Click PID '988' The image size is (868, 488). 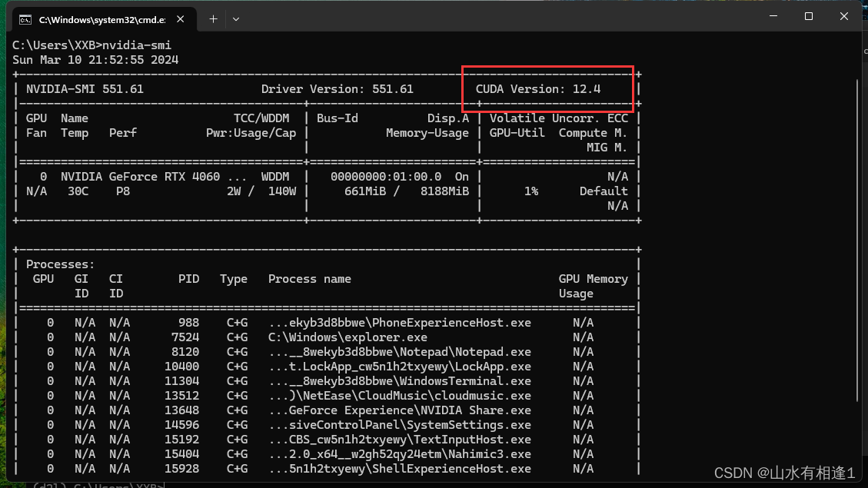189,323
